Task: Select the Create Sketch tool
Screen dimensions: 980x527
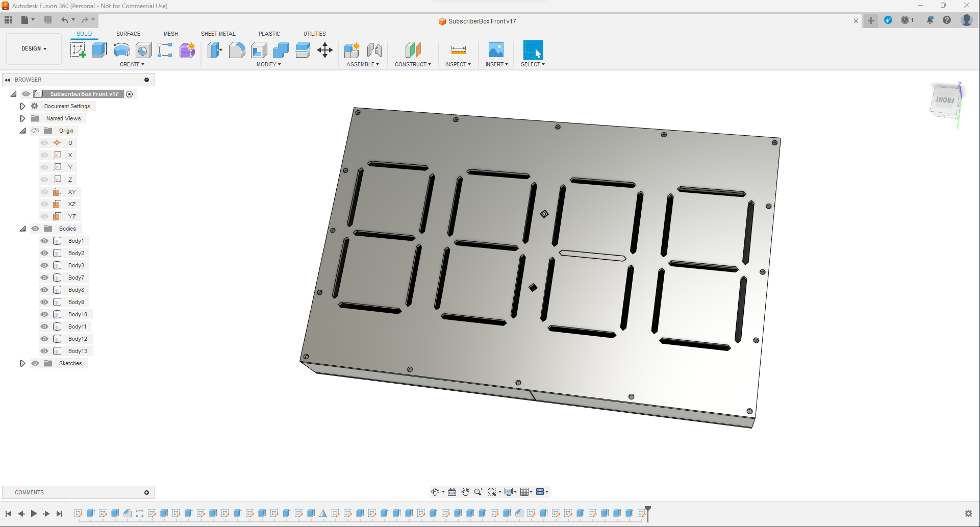Action: pos(78,49)
